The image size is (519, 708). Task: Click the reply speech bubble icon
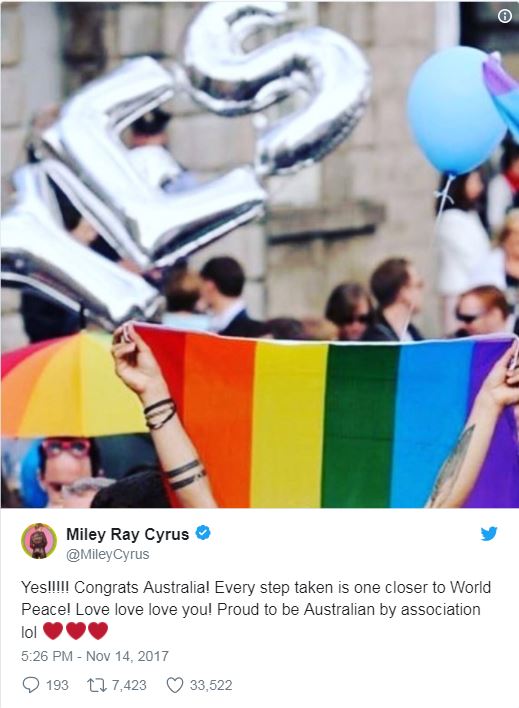point(30,685)
